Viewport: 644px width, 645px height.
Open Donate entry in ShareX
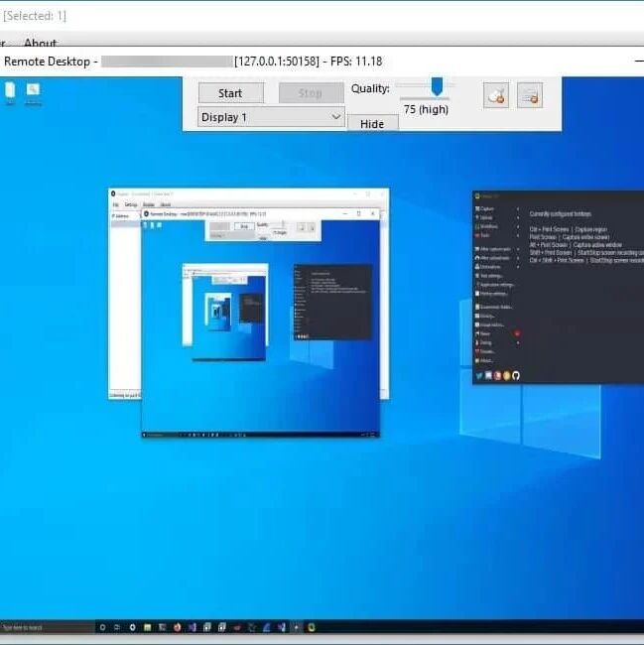[x=485, y=351]
